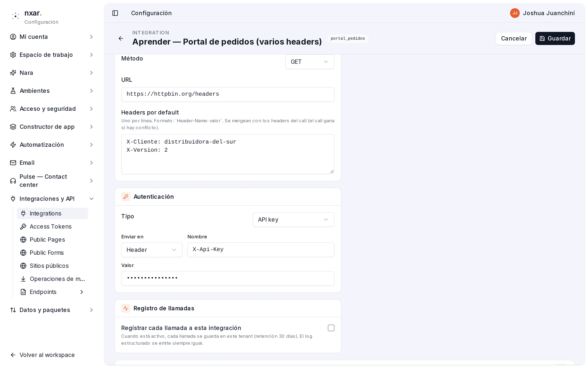Click the Integrations plug icon
Image resolution: width=588 pixels, height=368 pixels.
click(x=23, y=213)
